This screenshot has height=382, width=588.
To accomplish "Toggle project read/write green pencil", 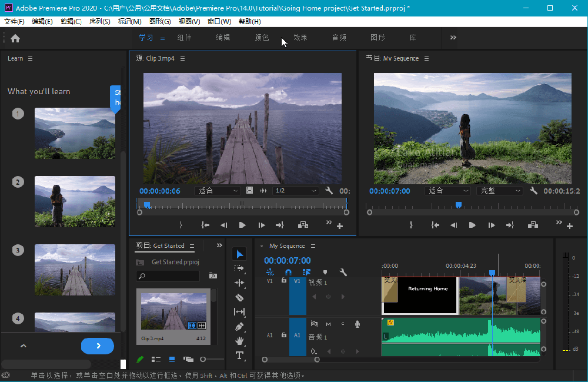I will [140, 360].
